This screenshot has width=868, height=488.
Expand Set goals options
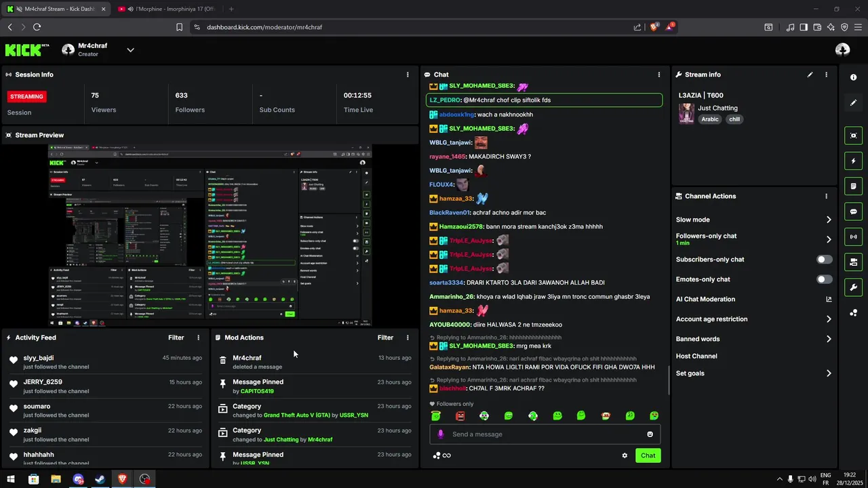click(829, 373)
